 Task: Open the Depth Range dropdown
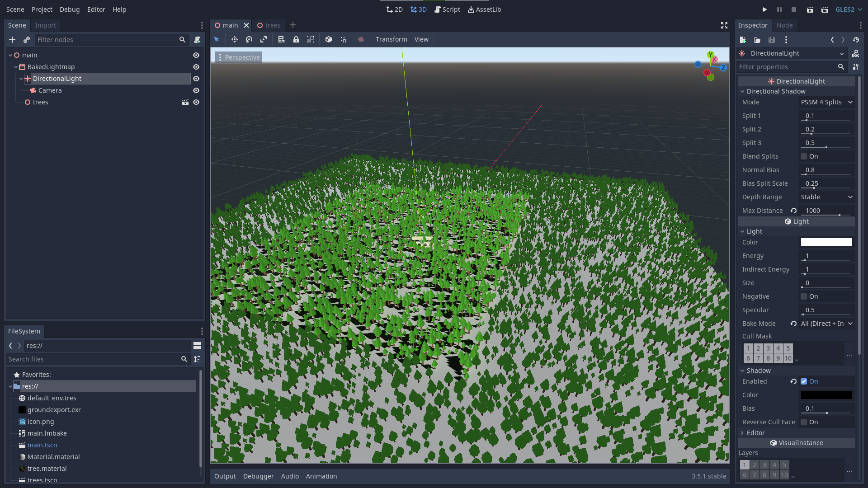click(x=826, y=197)
